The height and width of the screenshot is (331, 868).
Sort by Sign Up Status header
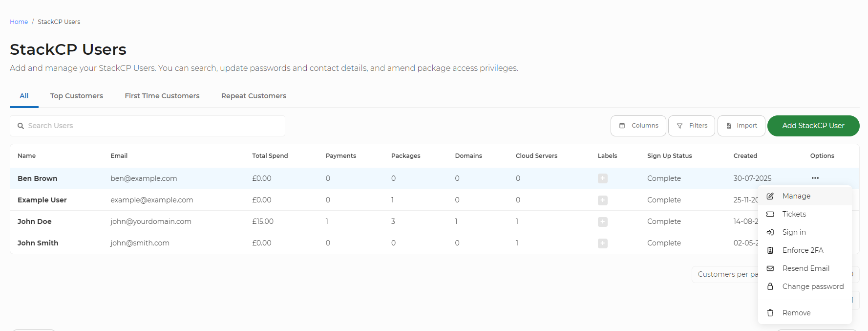point(670,156)
